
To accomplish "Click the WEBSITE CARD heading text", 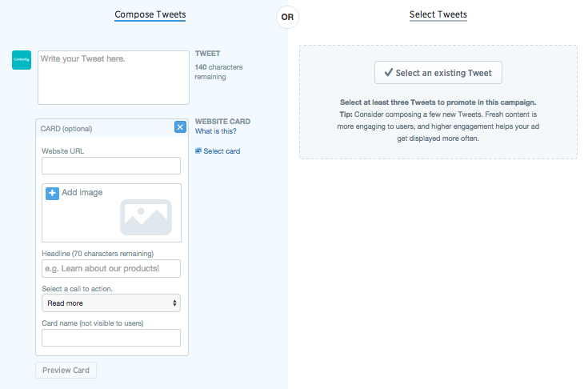I will pos(222,122).
